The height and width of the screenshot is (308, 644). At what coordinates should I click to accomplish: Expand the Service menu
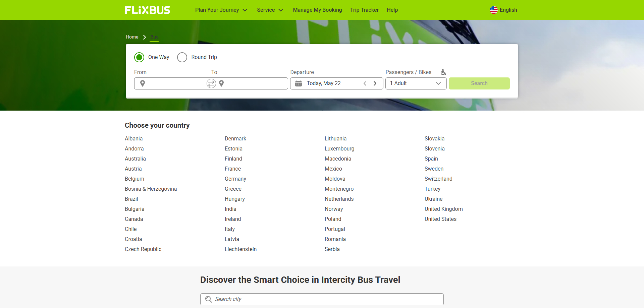coord(270,10)
